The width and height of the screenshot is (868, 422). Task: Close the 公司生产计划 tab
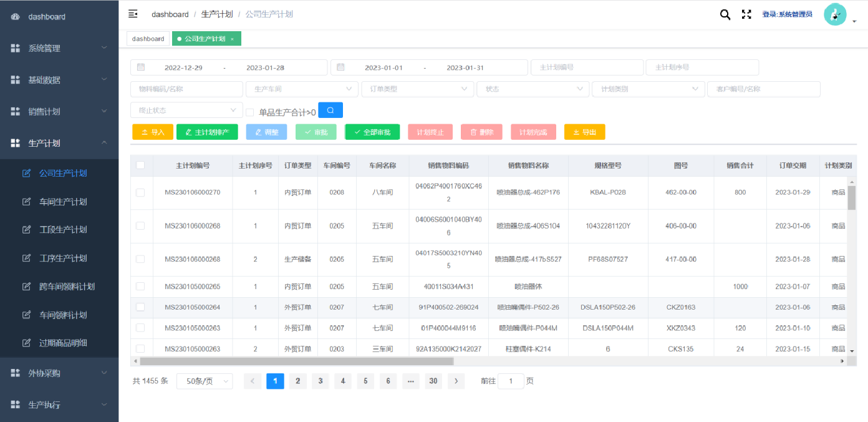(x=233, y=39)
